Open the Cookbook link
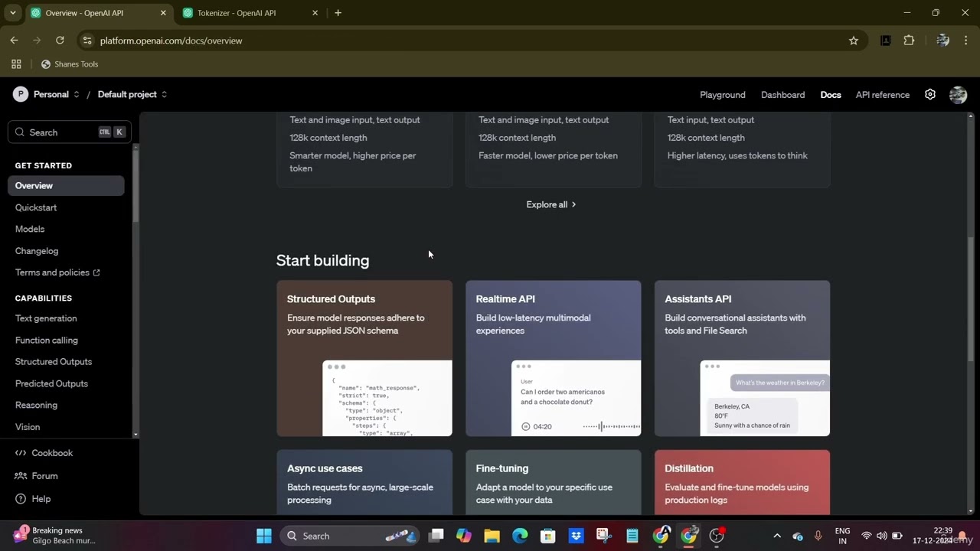 [44, 453]
